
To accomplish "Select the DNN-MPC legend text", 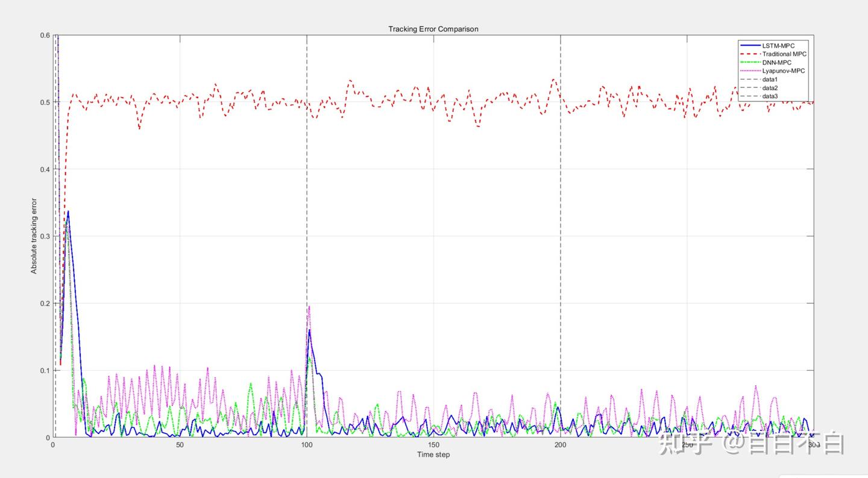I will tap(777, 63).
